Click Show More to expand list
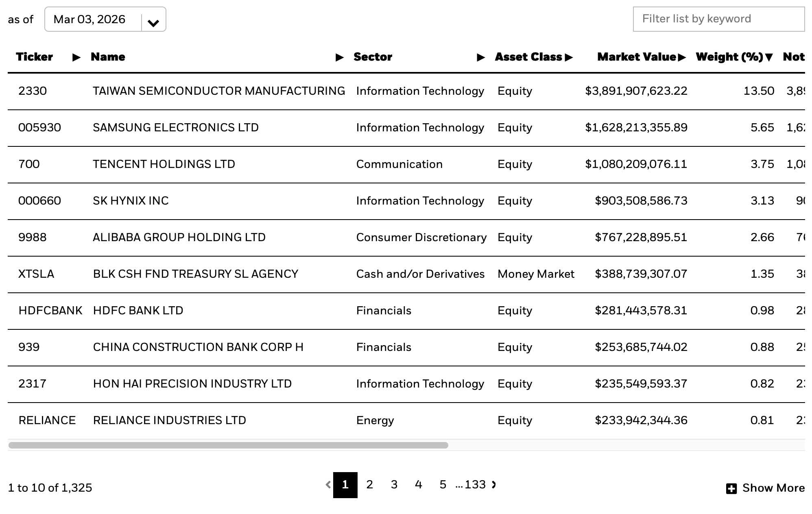812x514 pixels. [x=773, y=488]
